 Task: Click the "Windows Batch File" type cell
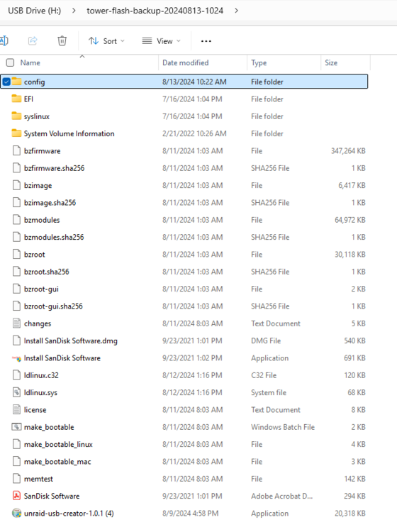[x=283, y=427]
